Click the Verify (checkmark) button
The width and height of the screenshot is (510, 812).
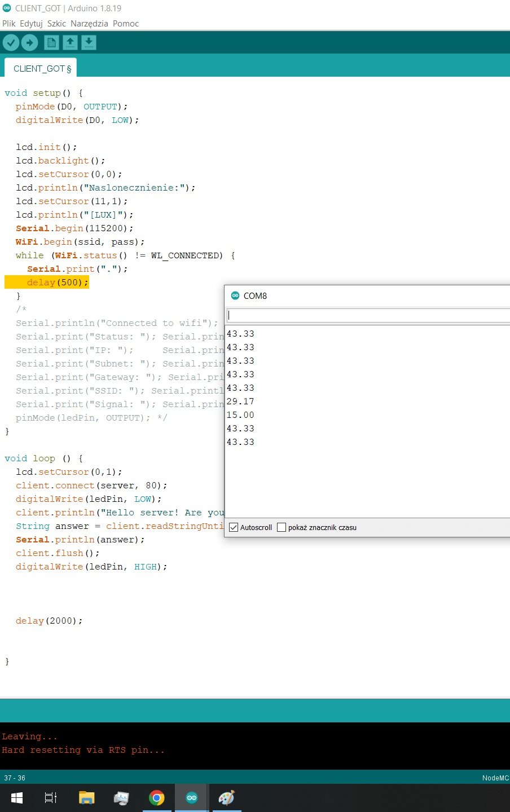(11, 42)
